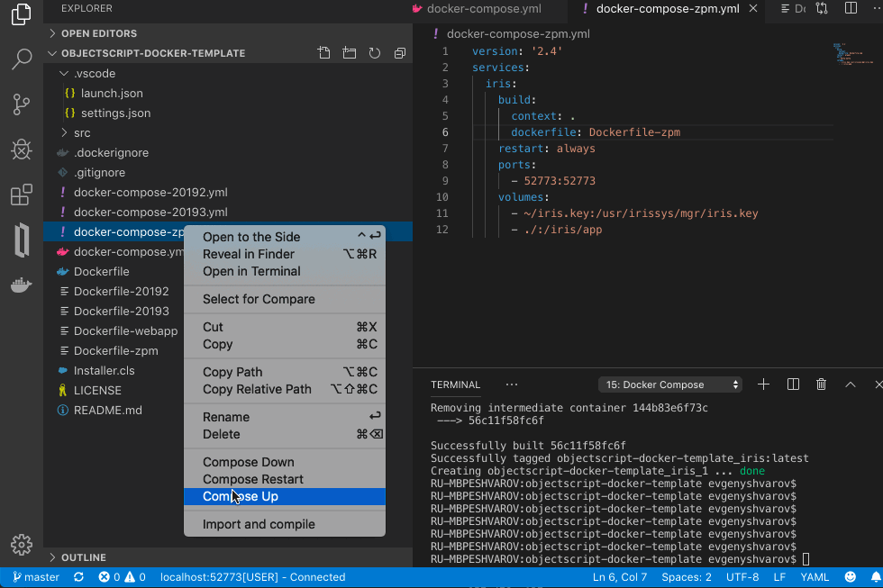
Task: Choose Reveal in Finder from context menu
Action: [x=285, y=254]
